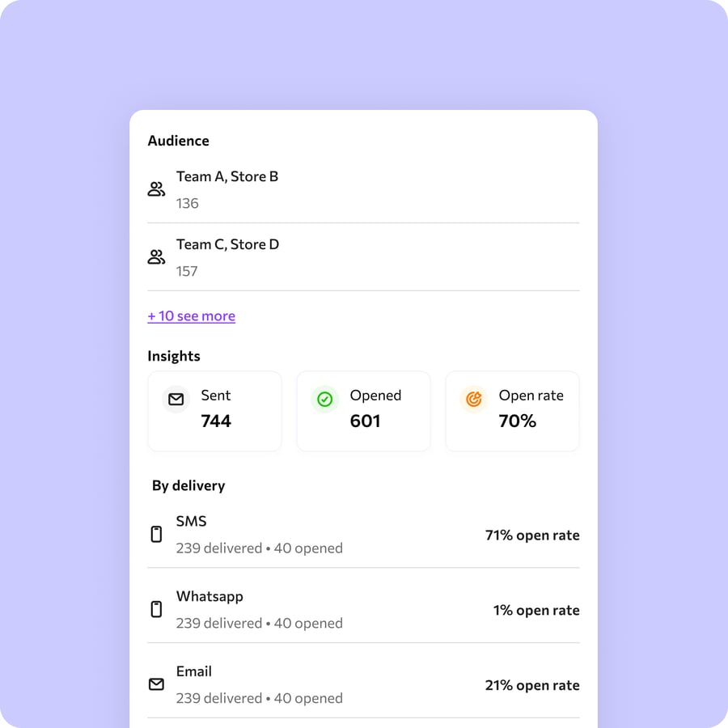Screen dimensions: 728x728
Task: Click the phone icon next to Whatsapp
Action: click(156, 609)
